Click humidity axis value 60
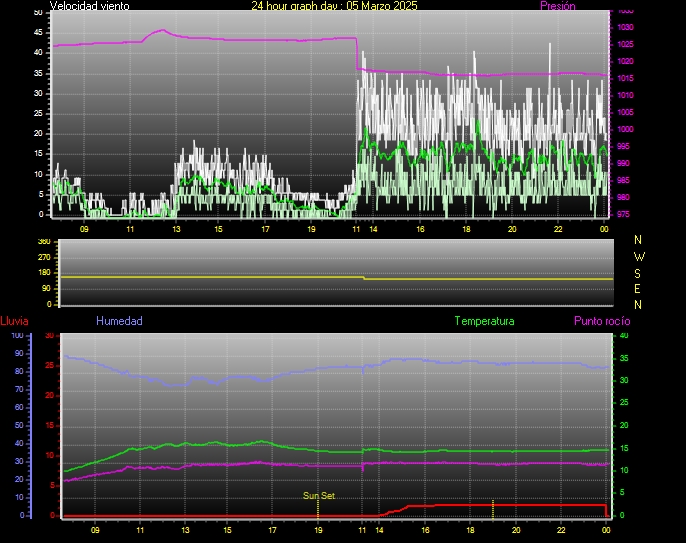This screenshot has height=543, width=686. (19, 407)
